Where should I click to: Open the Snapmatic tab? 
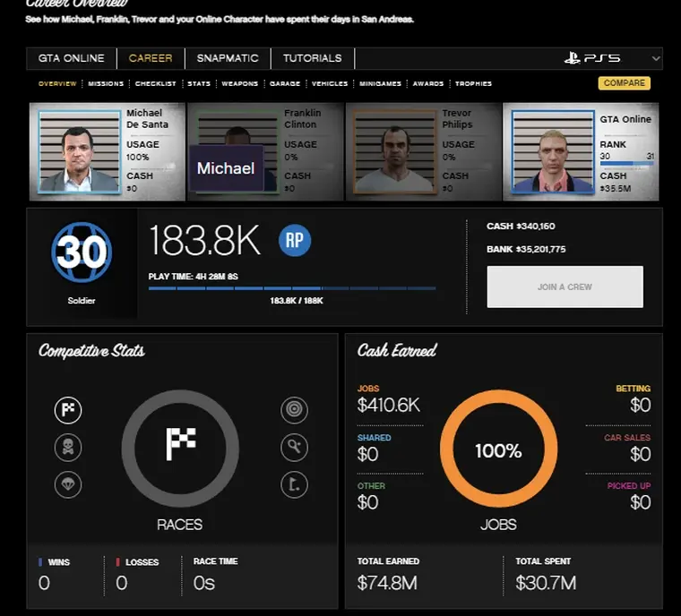pos(228,58)
